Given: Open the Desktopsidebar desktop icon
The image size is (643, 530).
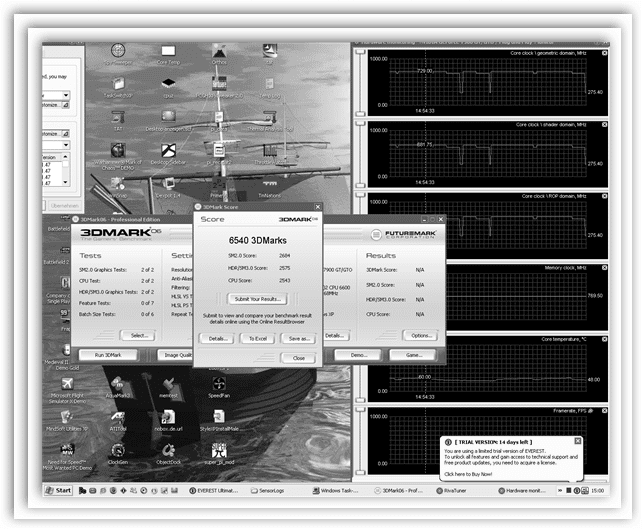Looking at the screenshot, I should click(168, 154).
